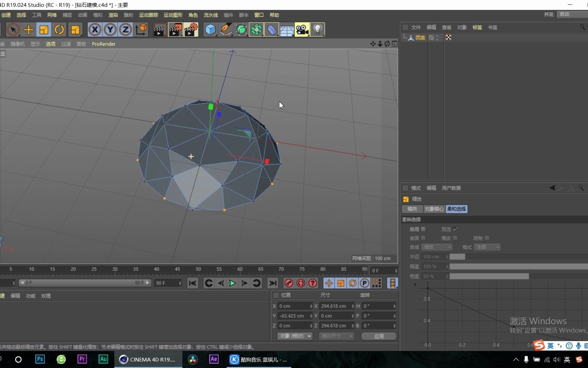588x368 pixels.
Task: Switch to the 轴向 tab
Action: [x=412, y=209]
